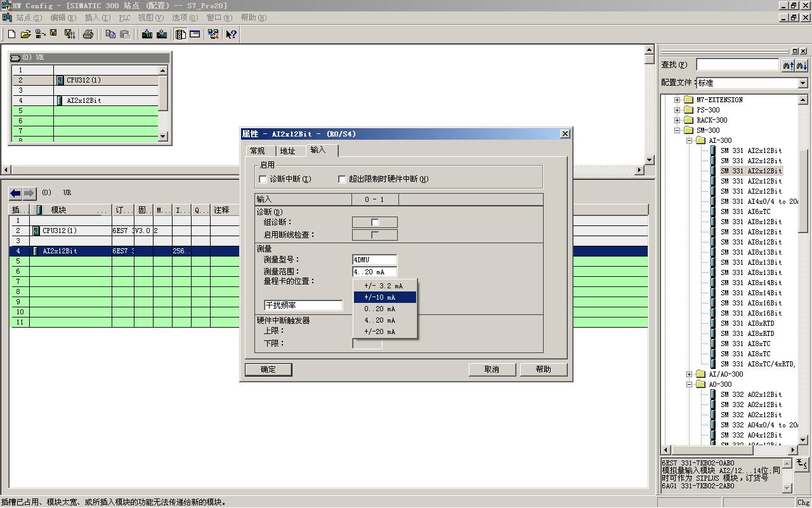The height and width of the screenshot is (508, 812).
Task: Open the 编辑(E) menu
Action: (63, 18)
